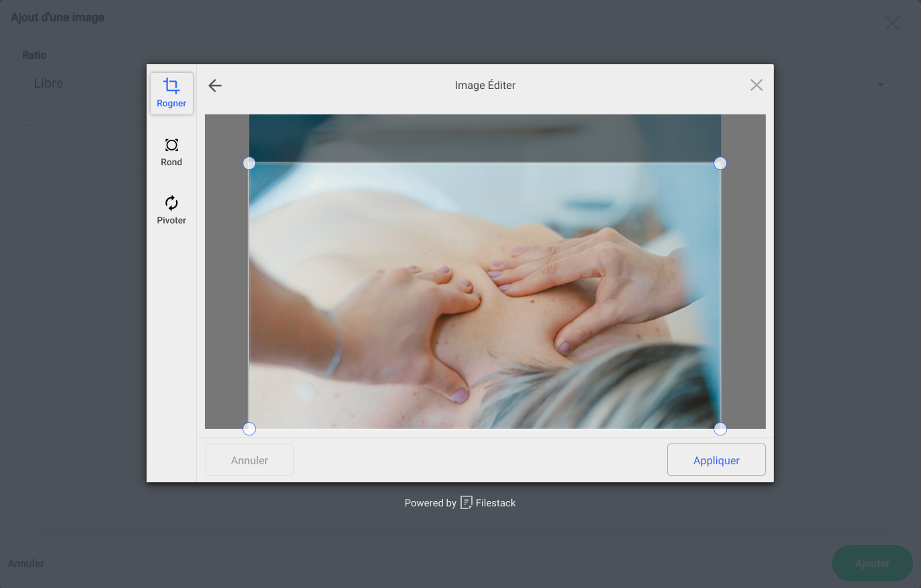Viewport: 921px width, 588px height.
Task: Click the top-right crop handle
Action: 720,163
